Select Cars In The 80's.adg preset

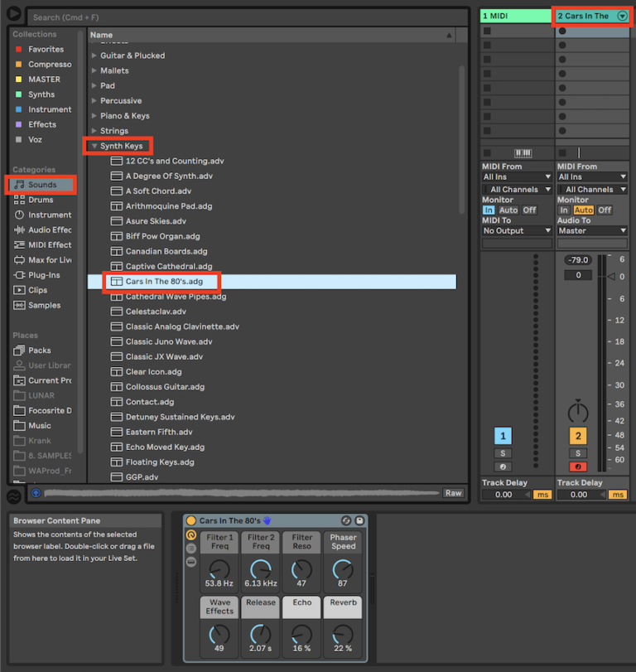272,282
